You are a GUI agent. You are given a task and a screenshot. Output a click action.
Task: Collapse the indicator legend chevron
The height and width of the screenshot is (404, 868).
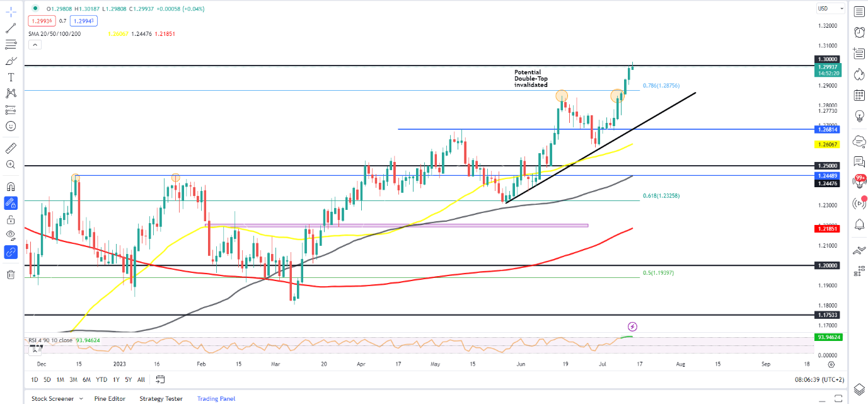tap(35, 44)
